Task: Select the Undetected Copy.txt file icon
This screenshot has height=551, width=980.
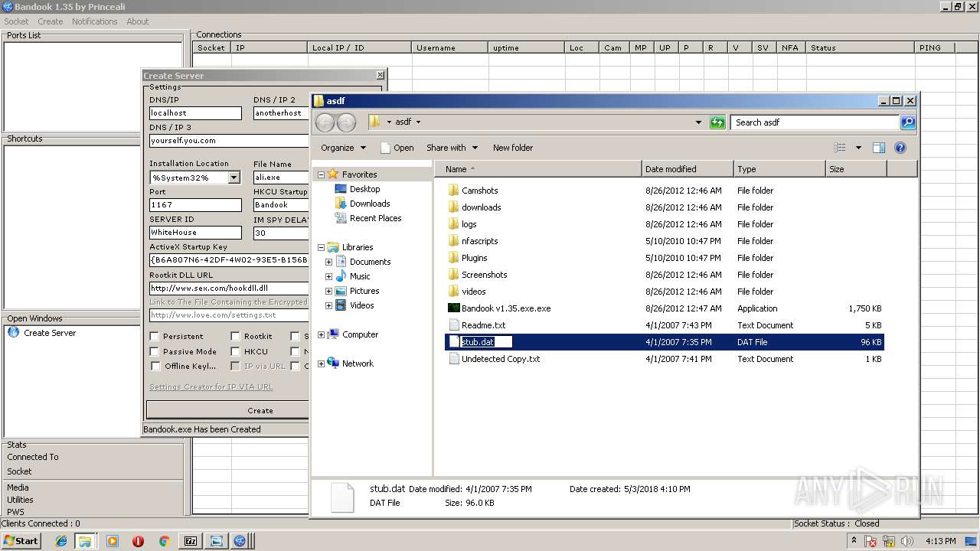Action: click(x=453, y=359)
